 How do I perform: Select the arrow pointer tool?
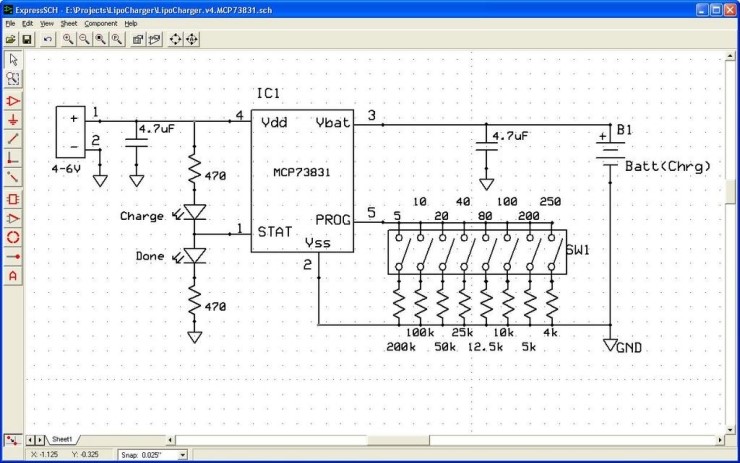click(13, 59)
